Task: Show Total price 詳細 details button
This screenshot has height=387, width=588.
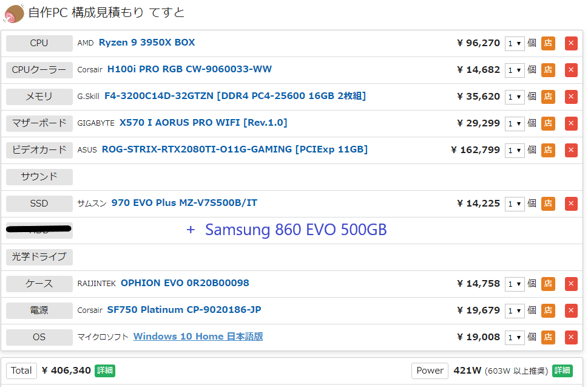Action: [105, 371]
